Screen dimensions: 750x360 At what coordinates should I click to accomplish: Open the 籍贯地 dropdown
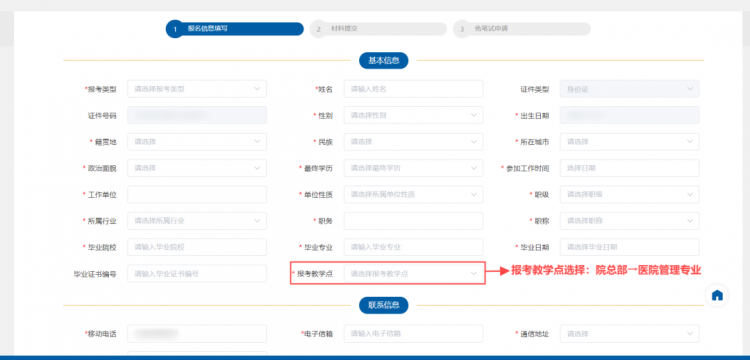coord(197,142)
